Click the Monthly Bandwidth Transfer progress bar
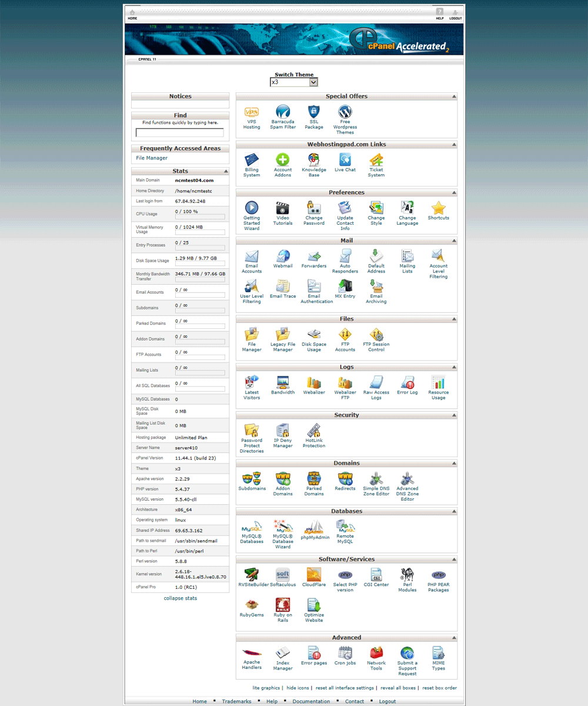 (200, 280)
